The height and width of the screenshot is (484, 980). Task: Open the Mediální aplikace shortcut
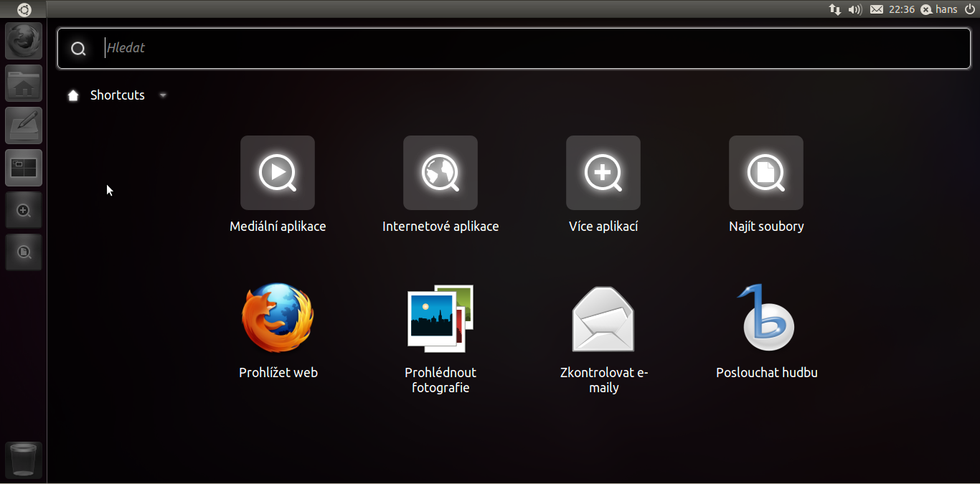coord(278,173)
